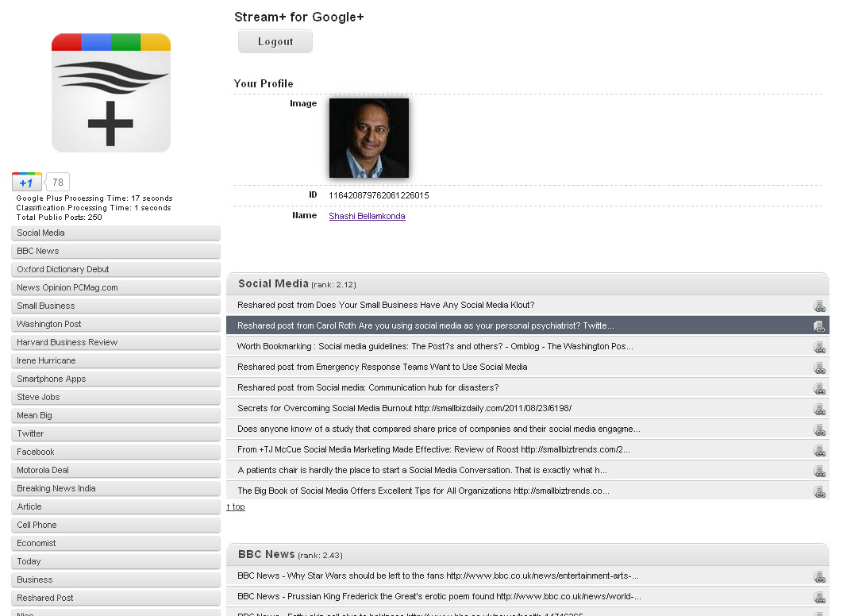Select the Irene Hurricane sidebar category
Viewport: 843px width, 616px height.
point(115,360)
